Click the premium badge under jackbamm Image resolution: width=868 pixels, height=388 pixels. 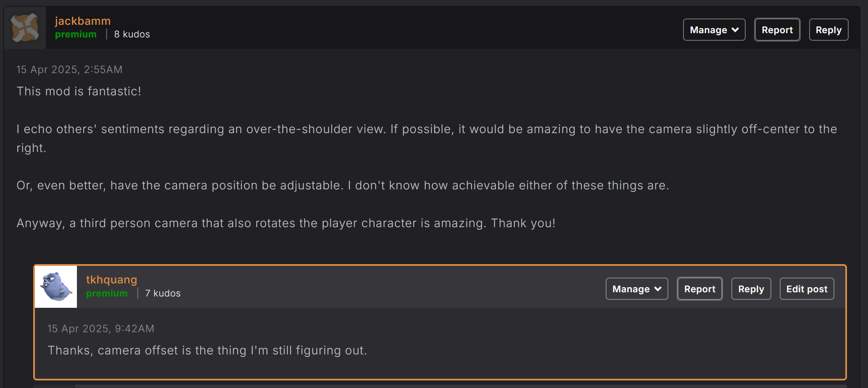[76, 34]
